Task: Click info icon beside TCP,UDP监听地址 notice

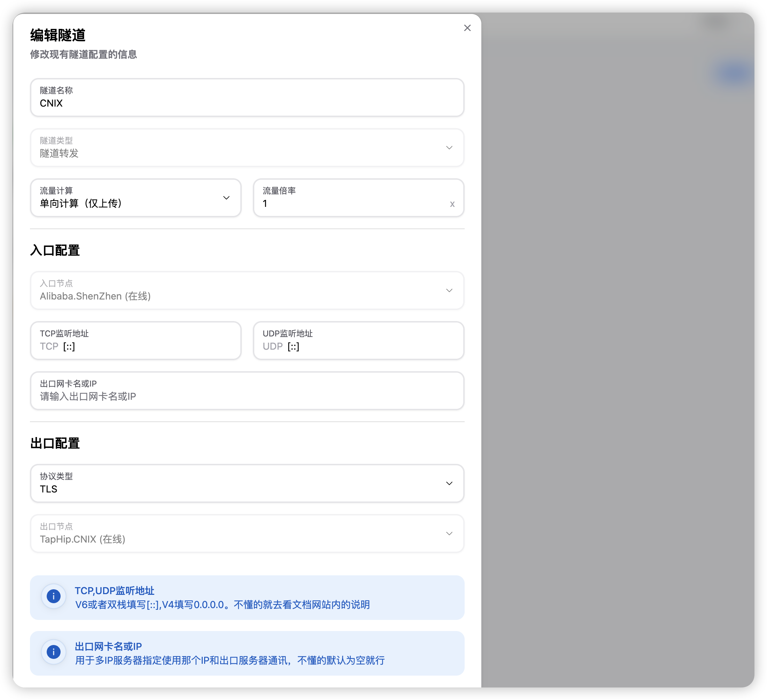Action: coord(54,596)
